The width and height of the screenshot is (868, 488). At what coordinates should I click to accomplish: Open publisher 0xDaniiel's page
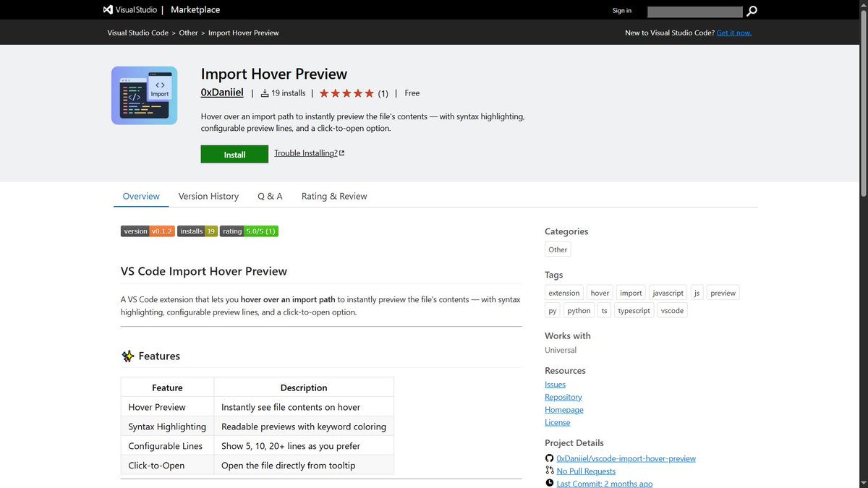pos(222,93)
